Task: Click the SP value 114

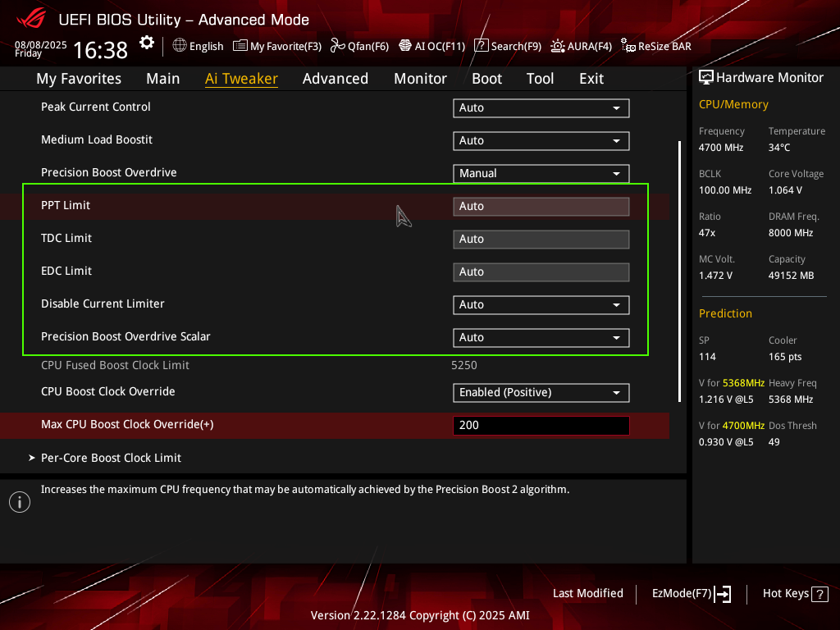Action: tap(707, 357)
